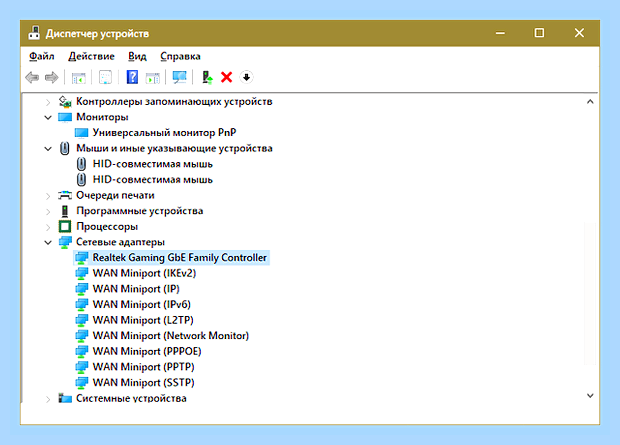Click the scrollbar down arrow
This screenshot has height=445, width=620.
[590, 396]
